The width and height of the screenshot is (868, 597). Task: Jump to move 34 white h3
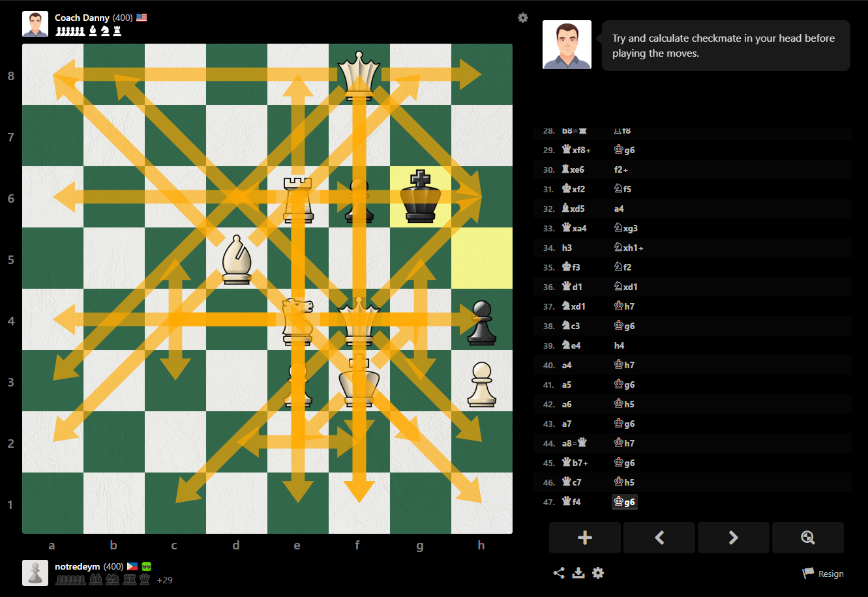click(x=567, y=248)
